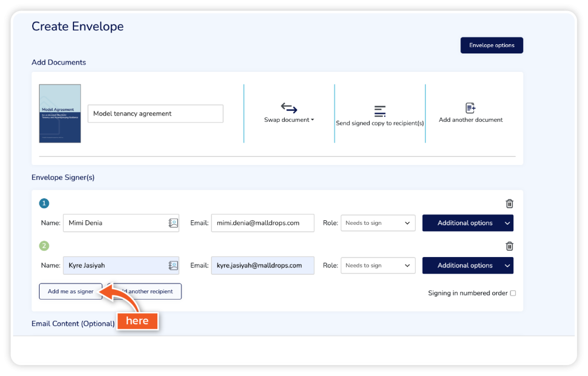
Task: Open Role dropdown for Mimi Denia
Action: [378, 223]
